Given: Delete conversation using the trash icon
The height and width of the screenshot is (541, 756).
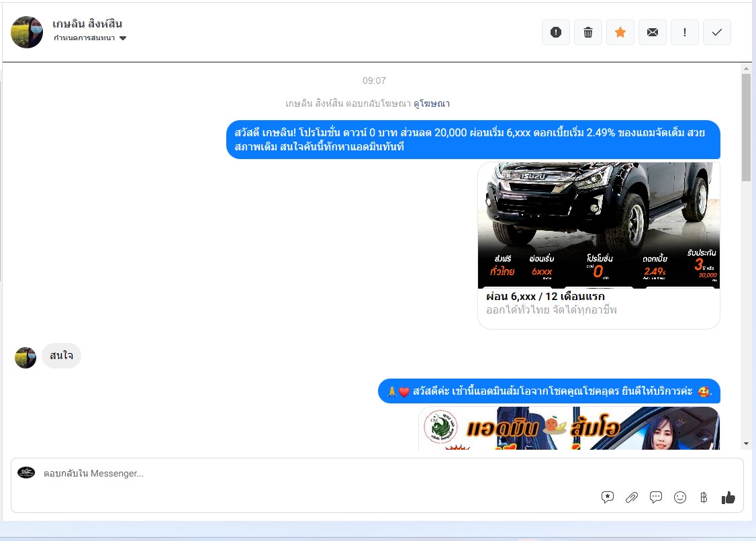Looking at the screenshot, I should click(x=588, y=32).
